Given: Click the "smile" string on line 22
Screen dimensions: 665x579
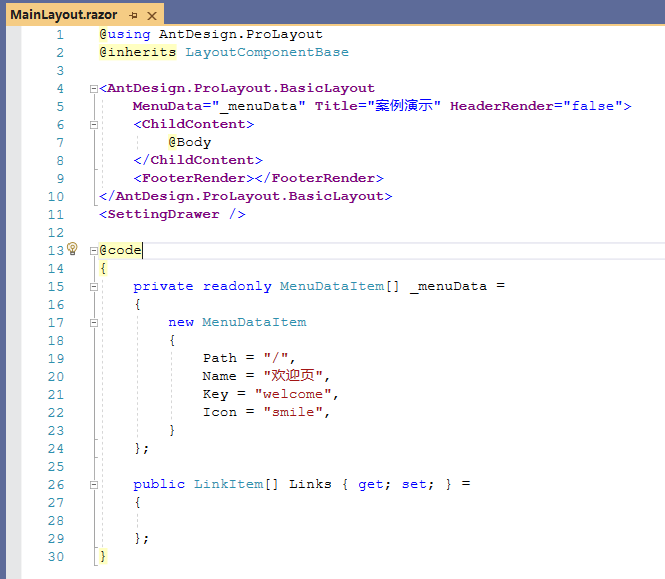Looking at the screenshot, I should 293,412.
